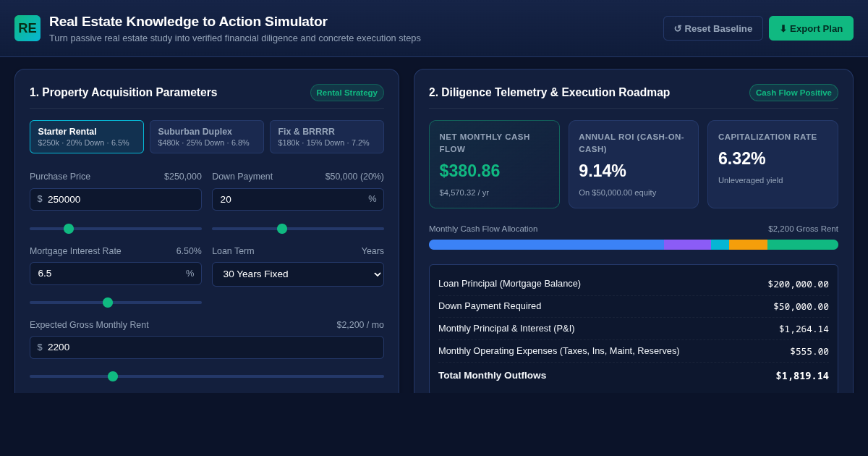The height and width of the screenshot is (456, 868).
Task: Click the Monthly Principal & Interest (P&I) label
Action: [x=506, y=329]
